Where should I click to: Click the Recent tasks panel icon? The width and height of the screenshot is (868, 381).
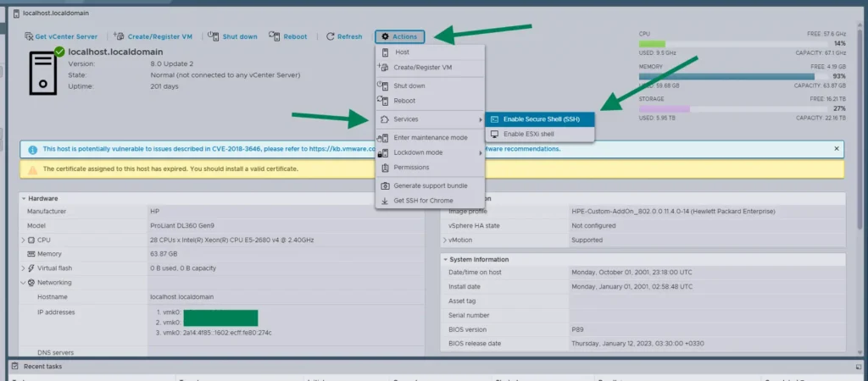click(15, 367)
